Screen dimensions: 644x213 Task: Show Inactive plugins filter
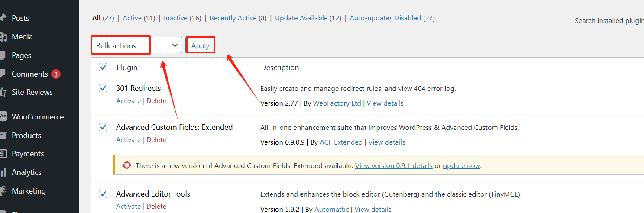pos(175,18)
